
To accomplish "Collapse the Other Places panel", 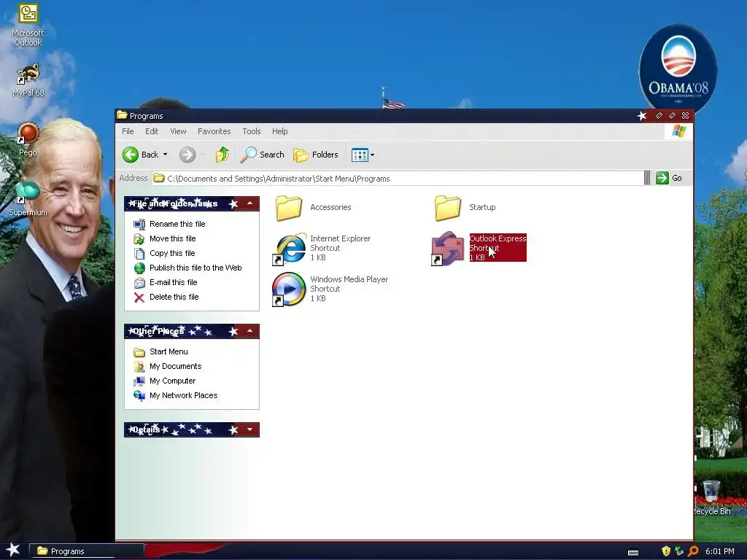I will [249, 331].
